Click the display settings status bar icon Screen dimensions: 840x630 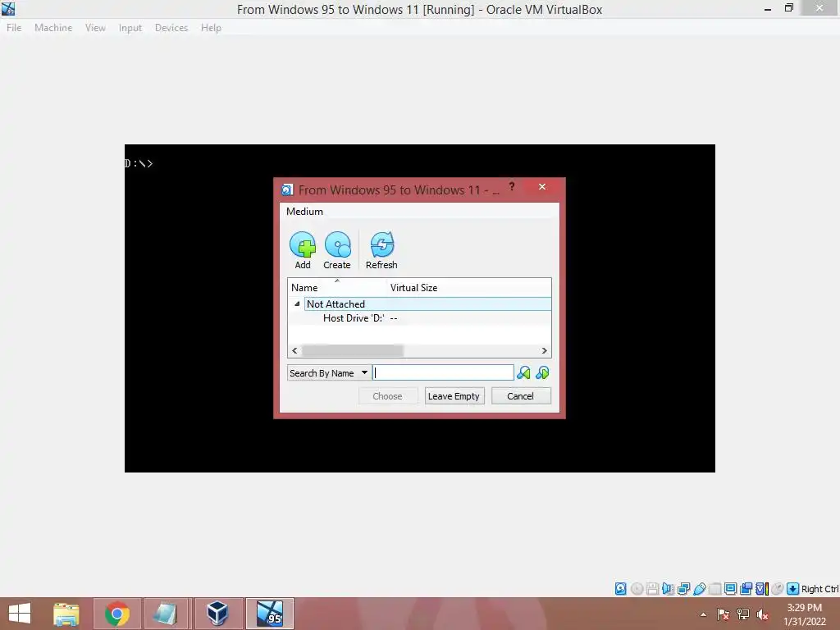[x=730, y=589]
